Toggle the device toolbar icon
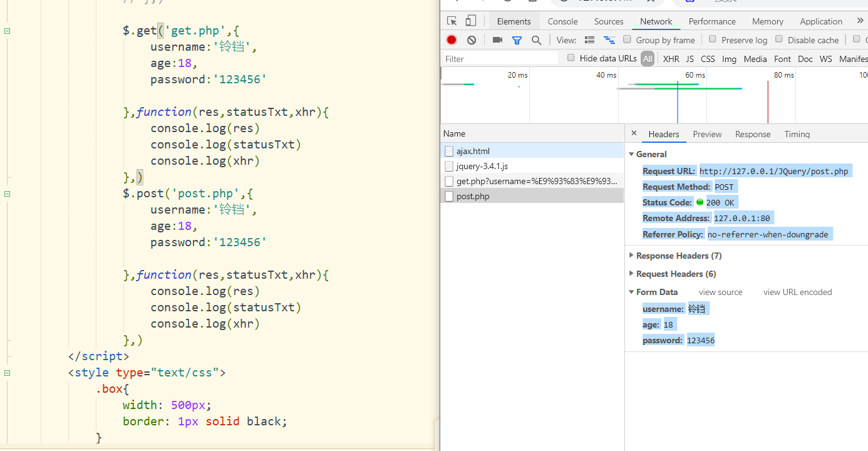This screenshot has width=868, height=451. [471, 21]
